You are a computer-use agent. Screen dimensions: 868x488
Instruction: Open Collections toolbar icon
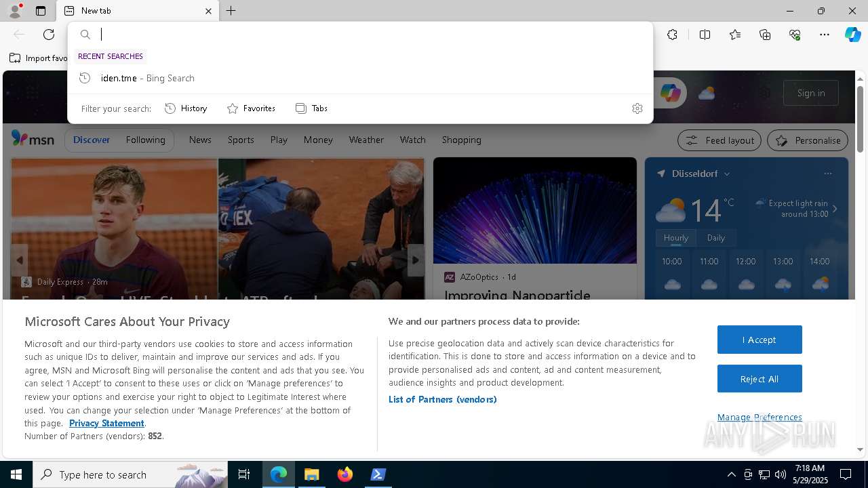coord(765,35)
